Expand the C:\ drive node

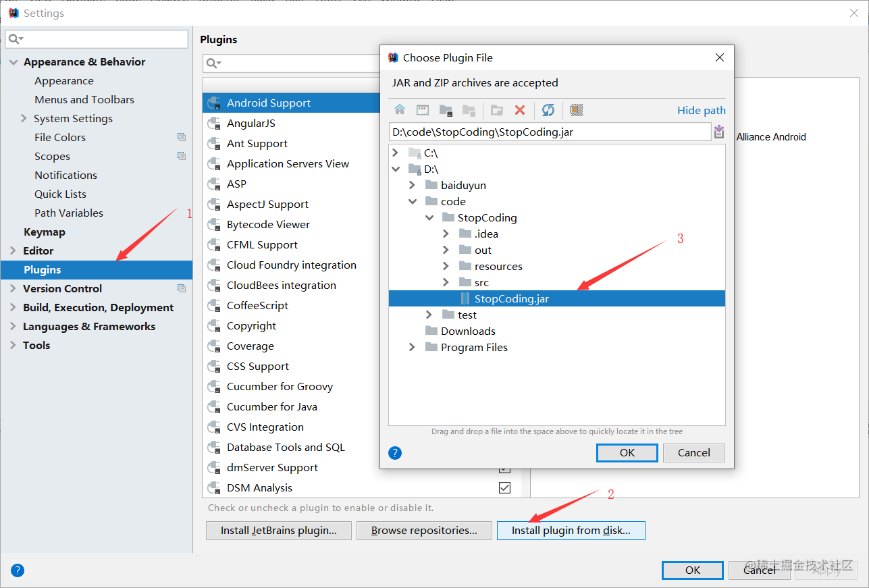pos(396,153)
